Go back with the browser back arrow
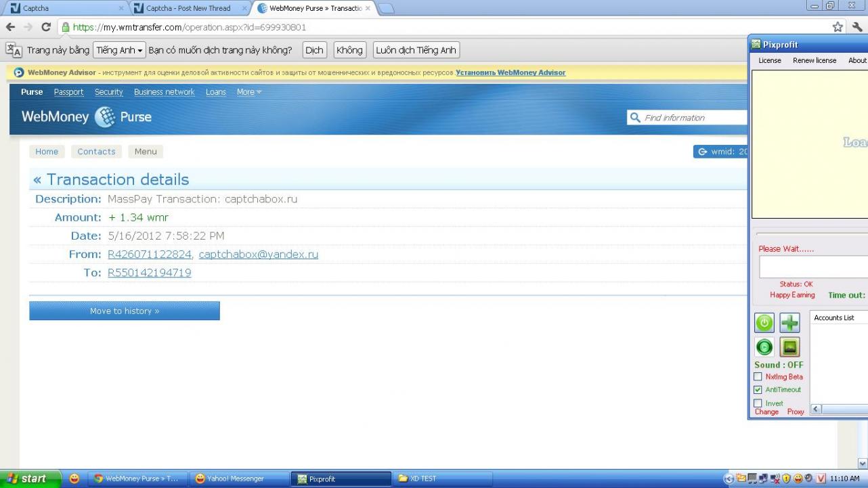 [x=10, y=27]
